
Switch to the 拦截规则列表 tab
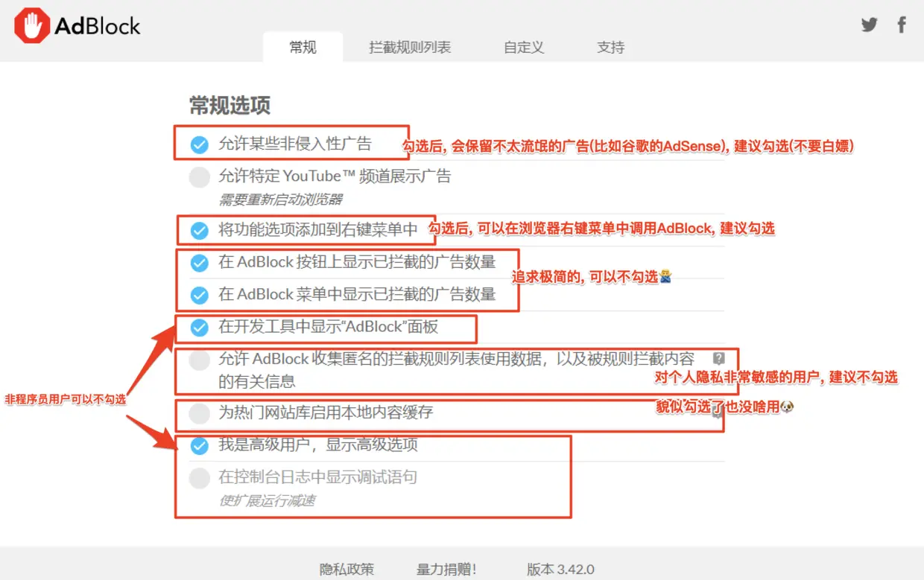410,47
